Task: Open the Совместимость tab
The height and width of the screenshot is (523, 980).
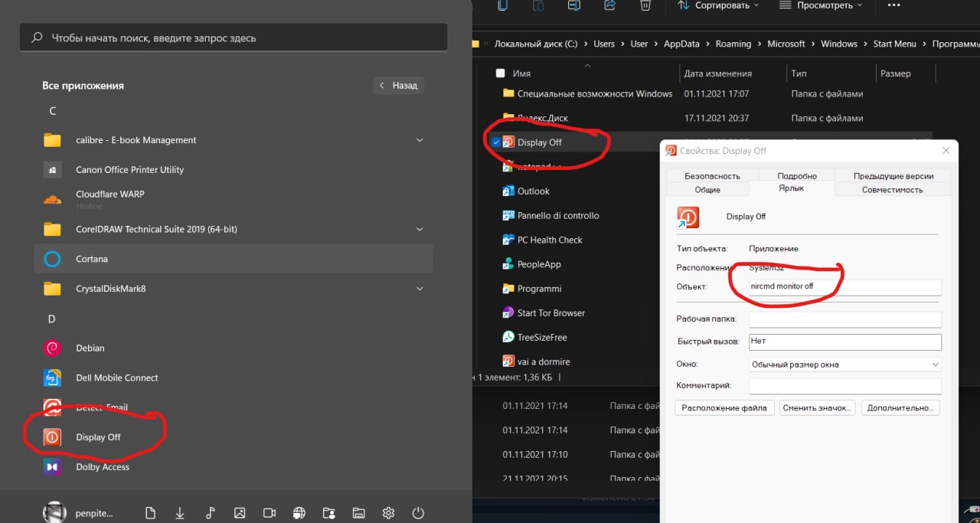Action: (x=892, y=190)
